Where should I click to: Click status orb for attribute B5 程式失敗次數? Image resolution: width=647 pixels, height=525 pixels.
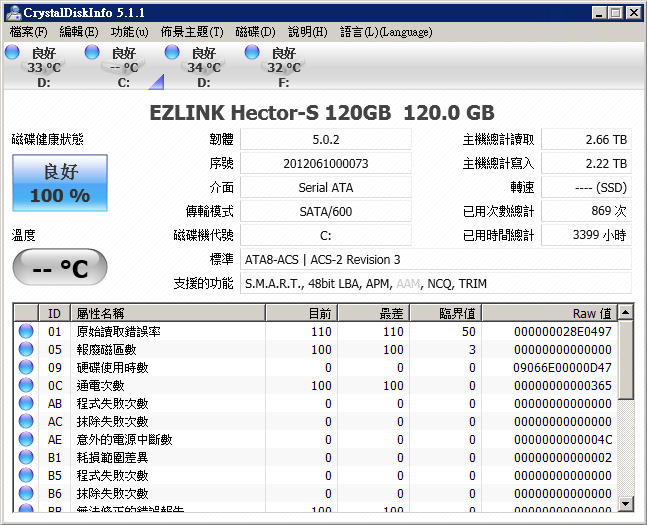coord(26,475)
